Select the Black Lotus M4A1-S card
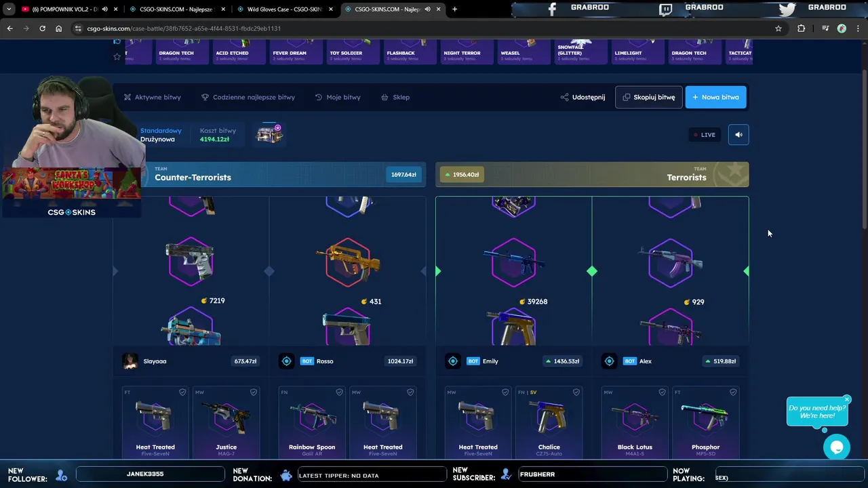Image resolution: width=868 pixels, height=488 pixels. (635, 422)
